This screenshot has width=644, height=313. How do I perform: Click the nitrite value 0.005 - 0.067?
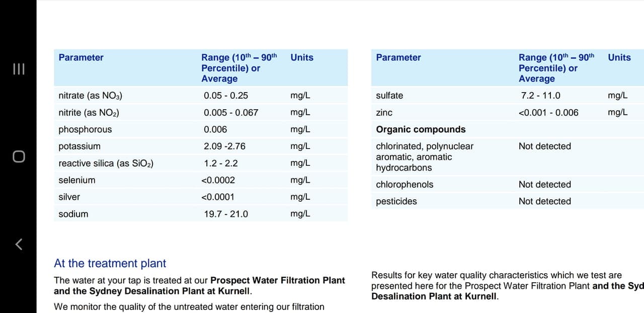231,113
